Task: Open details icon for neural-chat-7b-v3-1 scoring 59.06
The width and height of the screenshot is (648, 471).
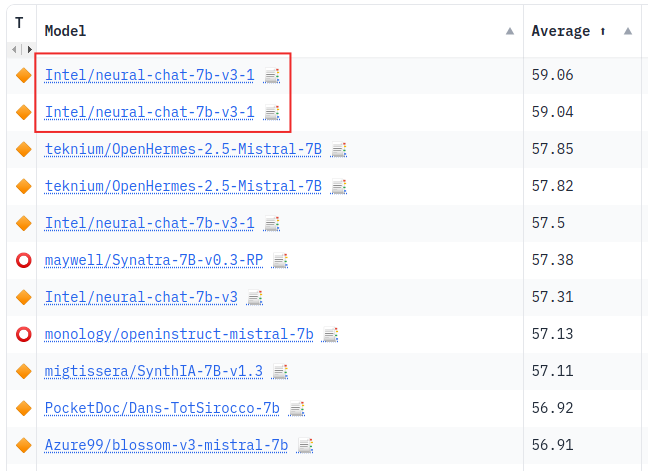Action: [272, 76]
